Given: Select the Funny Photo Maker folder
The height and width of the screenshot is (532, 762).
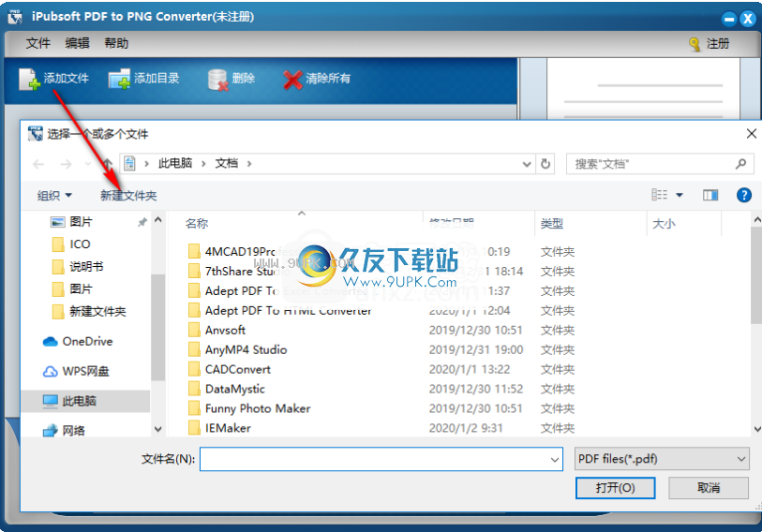Looking at the screenshot, I should click(x=249, y=408).
